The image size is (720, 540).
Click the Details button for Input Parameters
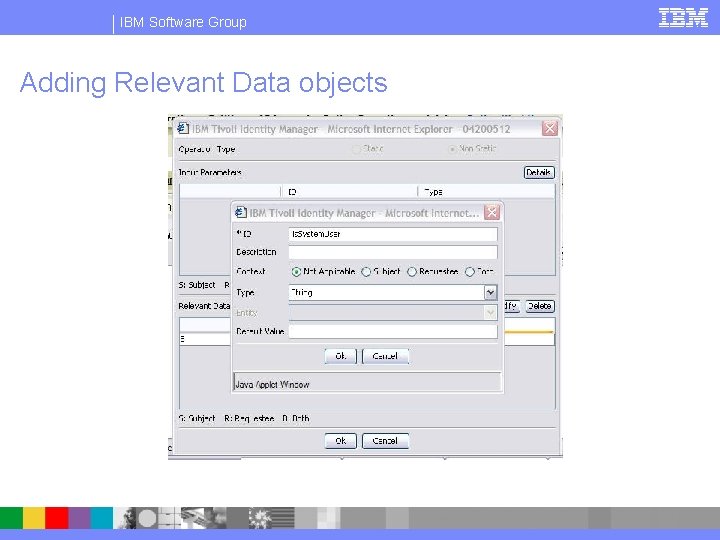coord(539,173)
